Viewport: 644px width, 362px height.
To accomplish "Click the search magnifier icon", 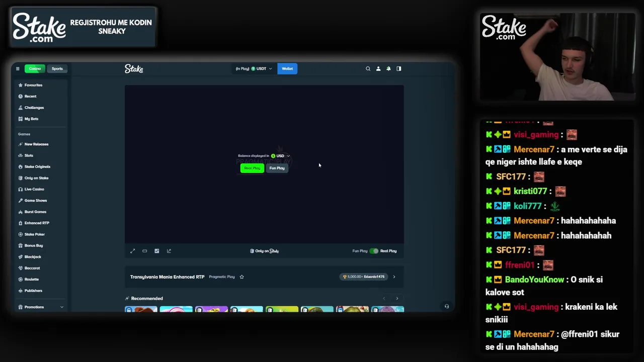I will [368, 69].
